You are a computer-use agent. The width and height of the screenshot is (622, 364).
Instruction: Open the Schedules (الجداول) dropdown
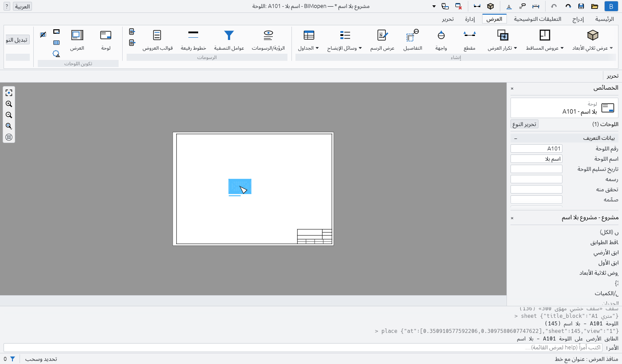(x=317, y=48)
